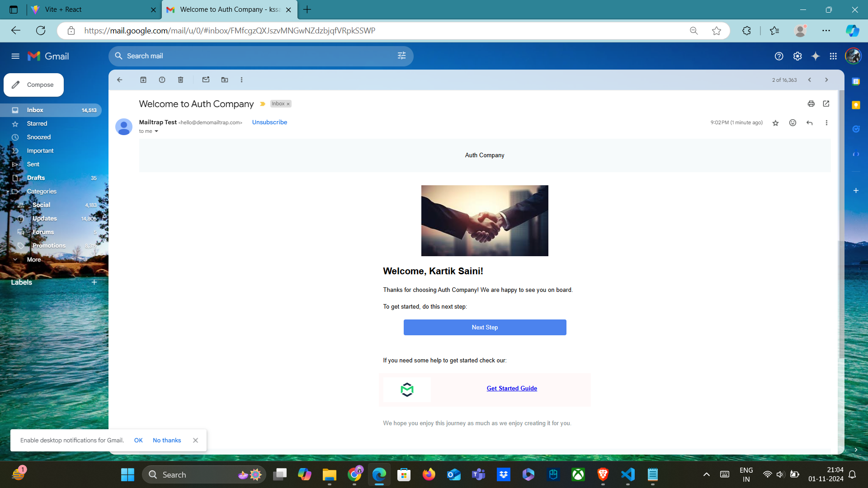Open the Forums category
Image resolution: width=868 pixels, height=488 pixels.
click(51, 232)
